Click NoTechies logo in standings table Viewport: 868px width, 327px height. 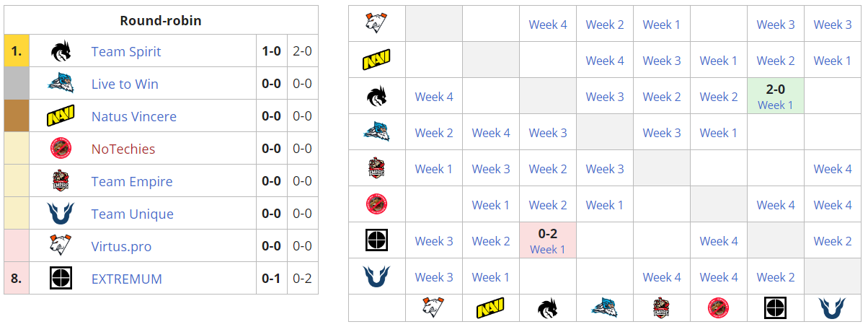(x=61, y=149)
